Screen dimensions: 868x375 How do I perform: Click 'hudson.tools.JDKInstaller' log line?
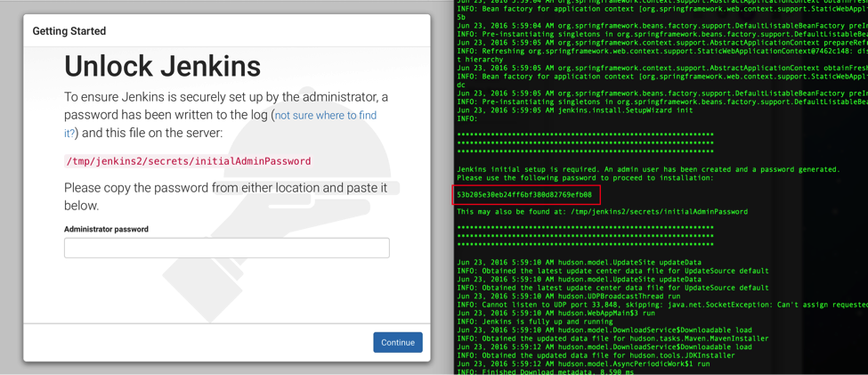596,355
